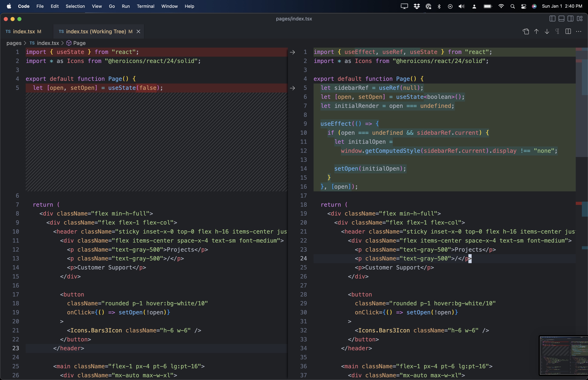
Task: Click the pages breadcrumb segment
Action: [14, 43]
